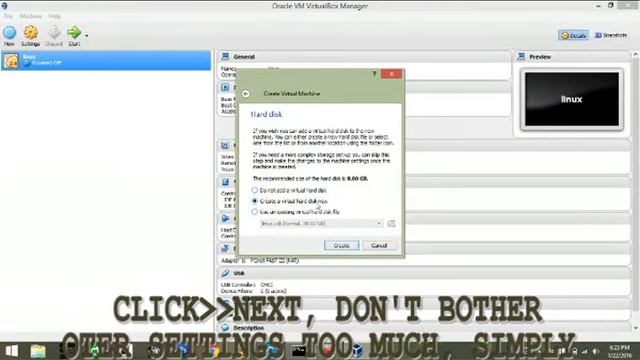Open the File menu
The image size is (640, 360).
tap(8, 16)
